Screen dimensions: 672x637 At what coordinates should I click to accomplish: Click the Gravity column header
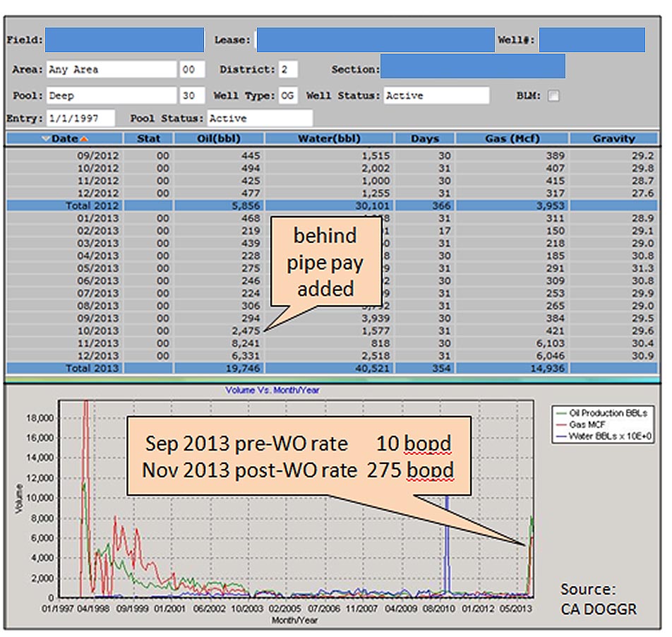pyautogui.click(x=613, y=139)
